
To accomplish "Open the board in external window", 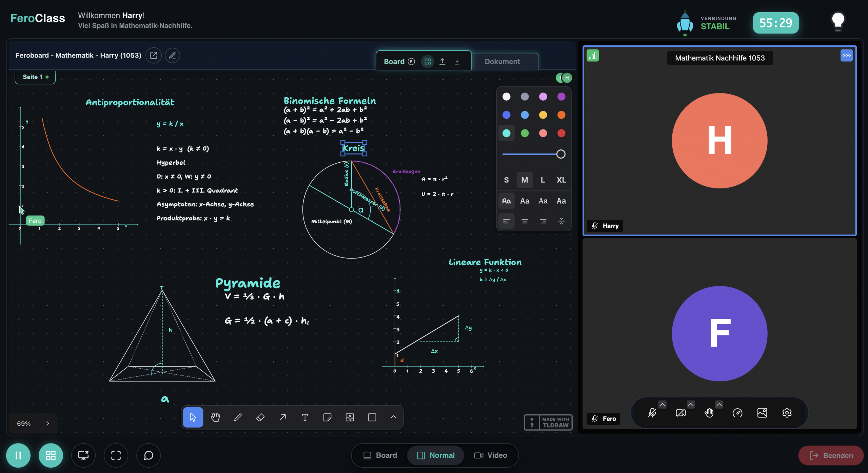I will pyautogui.click(x=154, y=55).
